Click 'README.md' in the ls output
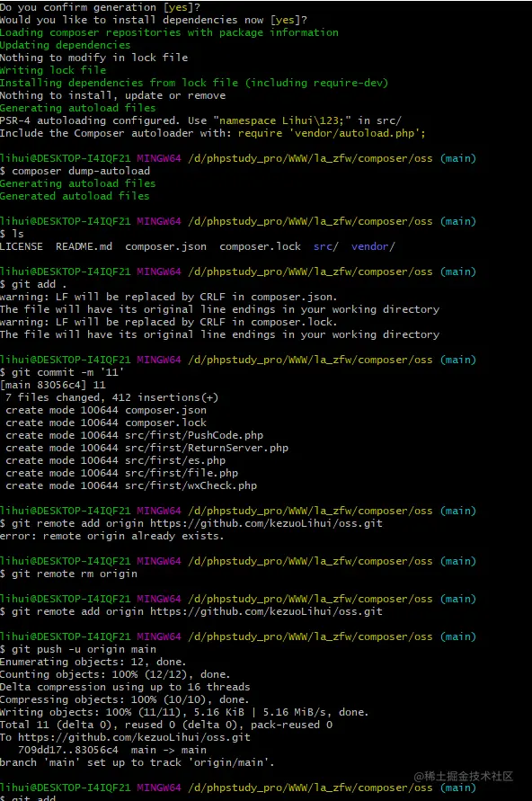Image resolution: width=532 pixels, height=801 pixels. coord(84,246)
